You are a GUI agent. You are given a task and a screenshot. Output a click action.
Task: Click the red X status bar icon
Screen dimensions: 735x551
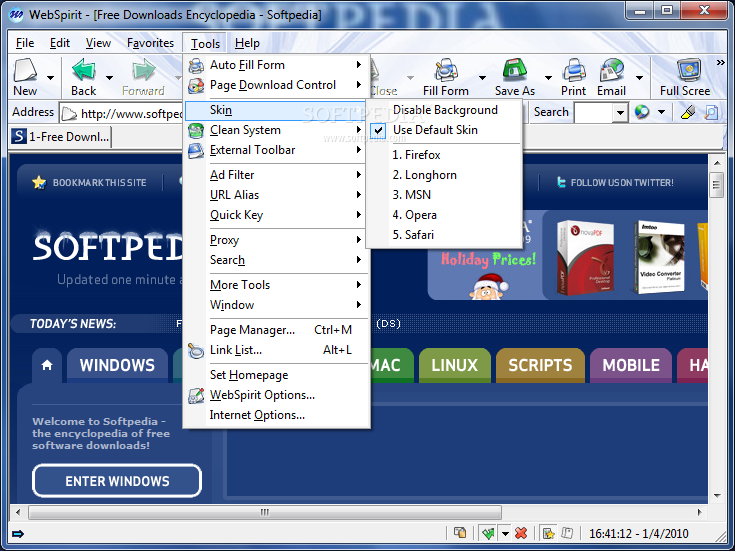(x=521, y=533)
